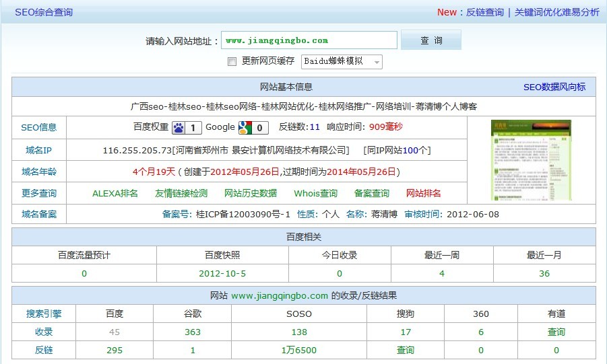The height and width of the screenshot is (364, 607).
Task: Open the Whois查询 link
Action: tap(315, 193)
